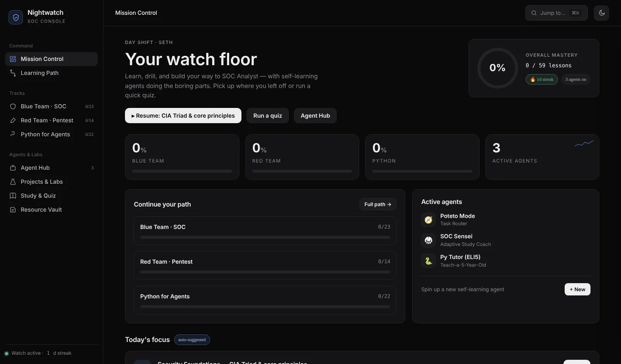The width and height of the screenshot is (621, 364).
Task: Click the Agent Hub bot icon in sidebar
Action: (x=13, y=168)
